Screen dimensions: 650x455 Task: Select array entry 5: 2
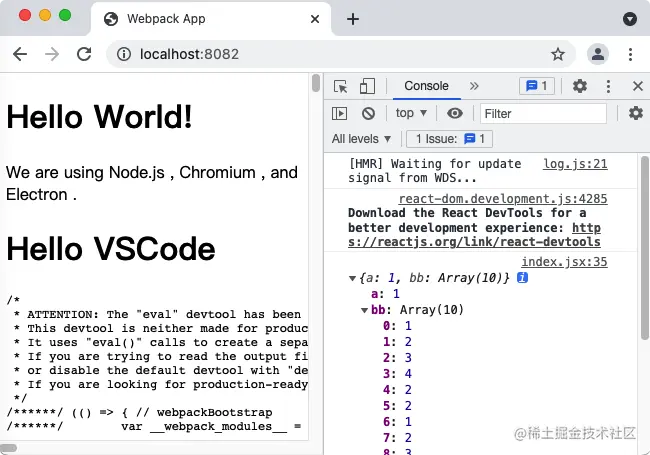(x=397, y=405)
